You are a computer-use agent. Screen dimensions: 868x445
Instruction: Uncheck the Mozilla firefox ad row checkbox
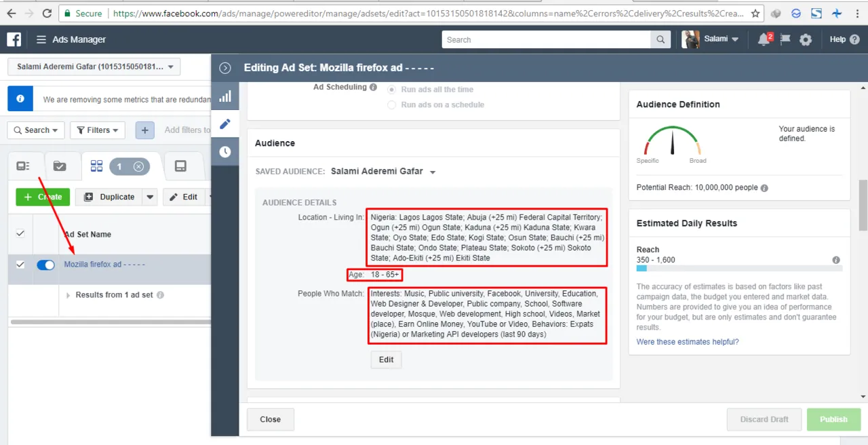point(20,265)
